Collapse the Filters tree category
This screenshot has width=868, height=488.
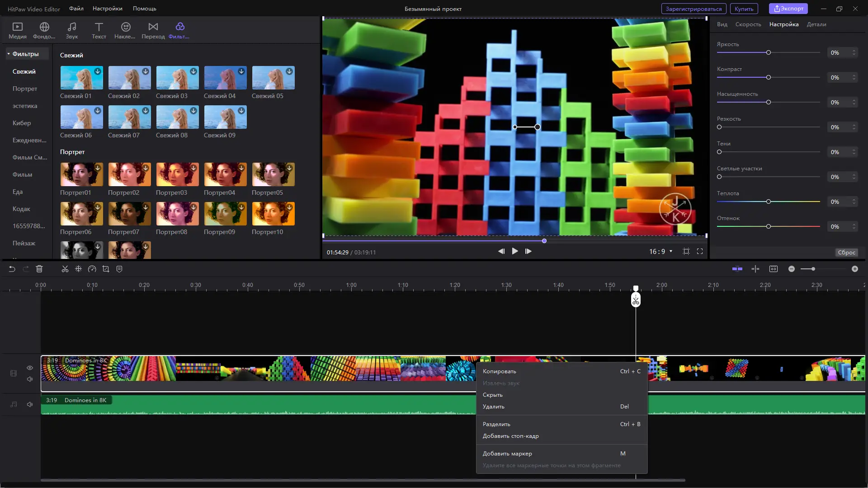9,54
